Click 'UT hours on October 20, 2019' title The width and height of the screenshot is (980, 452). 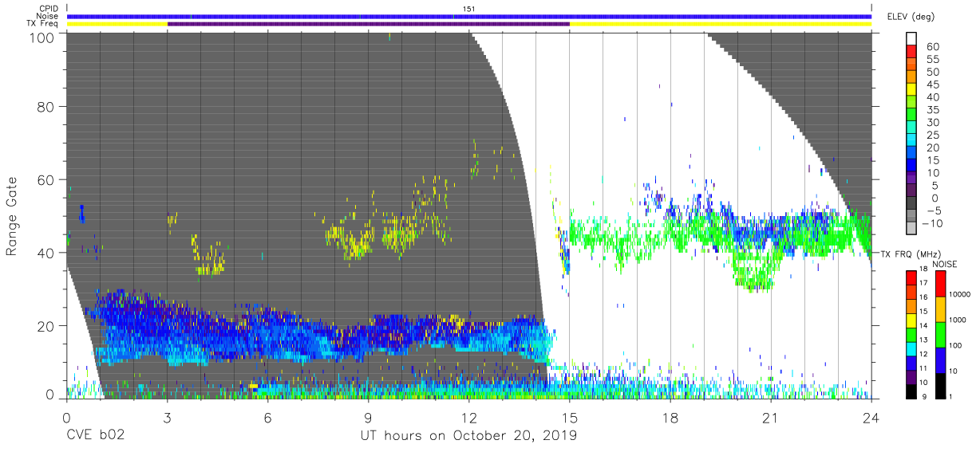tap(468, 437)
